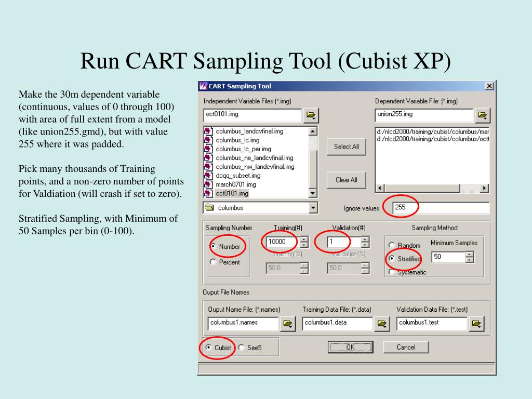Click columbus1.data training file field
Screen dimensions: 532x399
[x=337, y=323]
